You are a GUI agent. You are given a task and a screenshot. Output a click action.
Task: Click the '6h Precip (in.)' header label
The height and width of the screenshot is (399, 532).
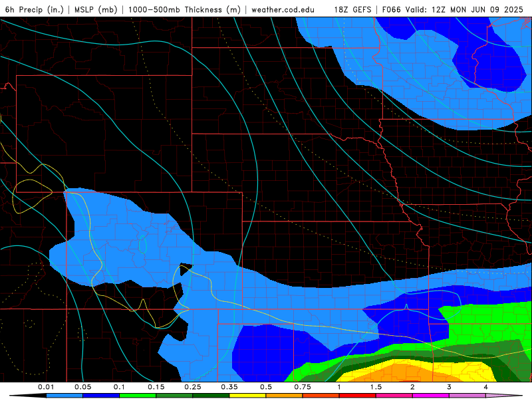click(x=35, y=9)
